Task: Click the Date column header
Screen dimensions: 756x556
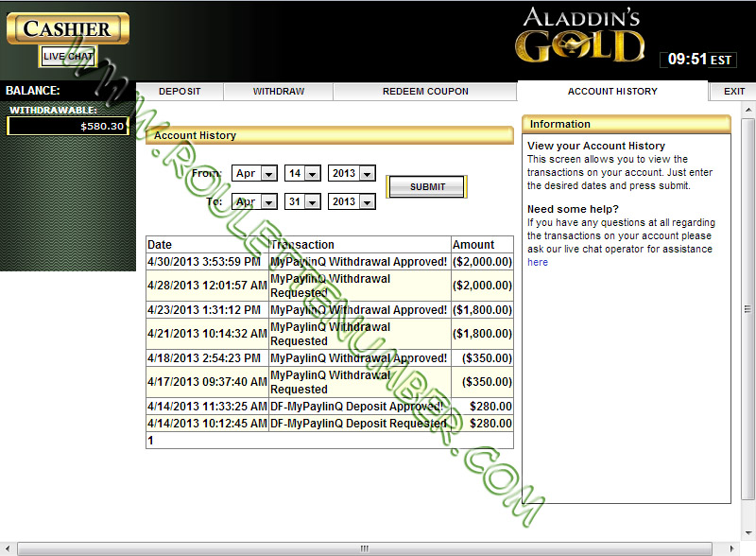Action: pyautogui.click(x=207, y=245)
